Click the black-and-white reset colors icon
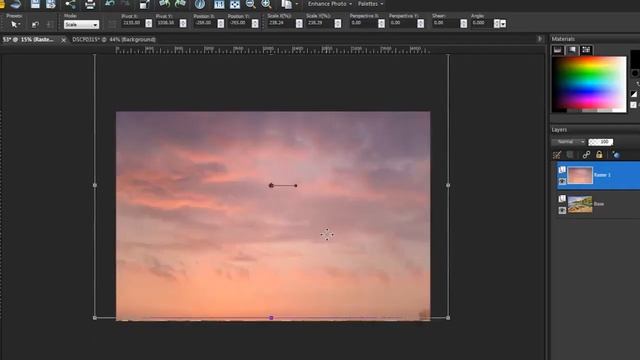640x360 pixels. click(x=634, y=94)
